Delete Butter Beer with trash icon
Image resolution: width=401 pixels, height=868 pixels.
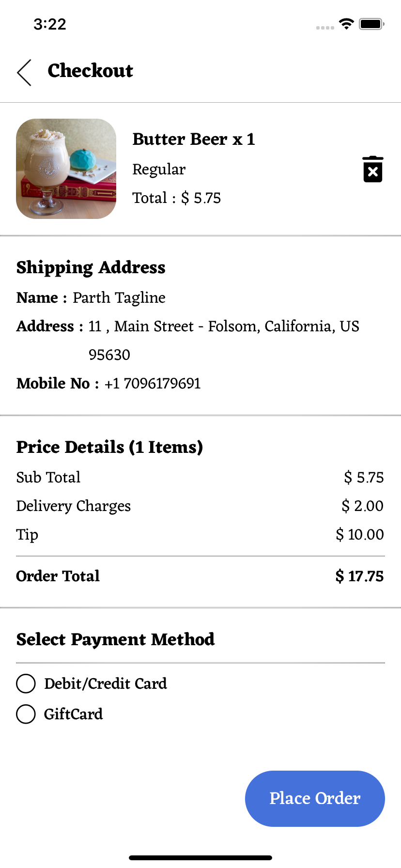coord(372,169)
